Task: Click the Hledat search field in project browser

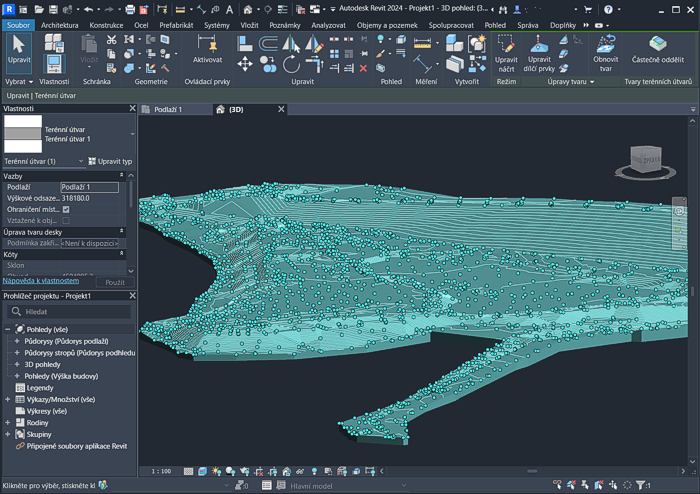Action: point(70,312)
